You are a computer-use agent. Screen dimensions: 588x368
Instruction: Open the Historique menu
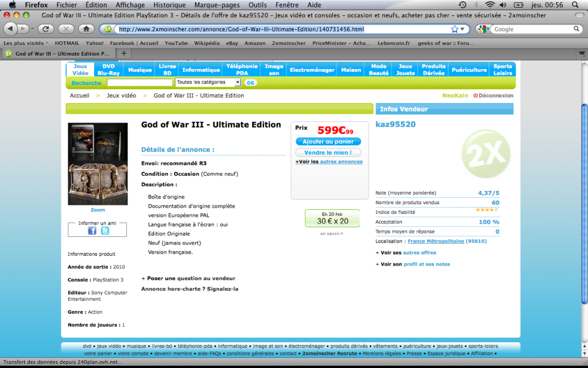pos(169,5)
